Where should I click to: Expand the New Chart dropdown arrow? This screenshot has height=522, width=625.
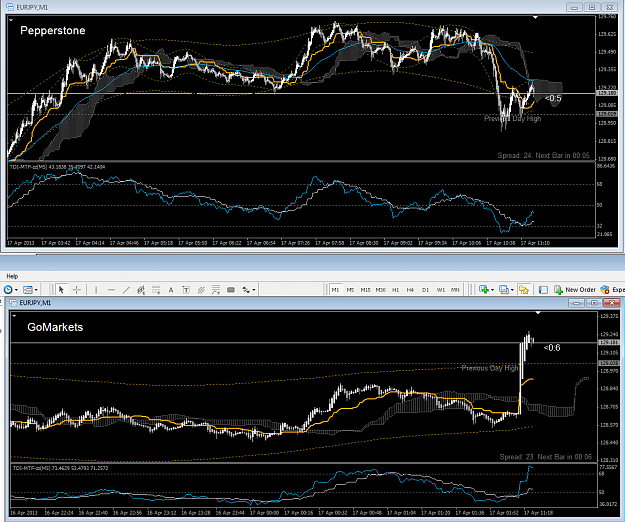[x=493, y=290]
